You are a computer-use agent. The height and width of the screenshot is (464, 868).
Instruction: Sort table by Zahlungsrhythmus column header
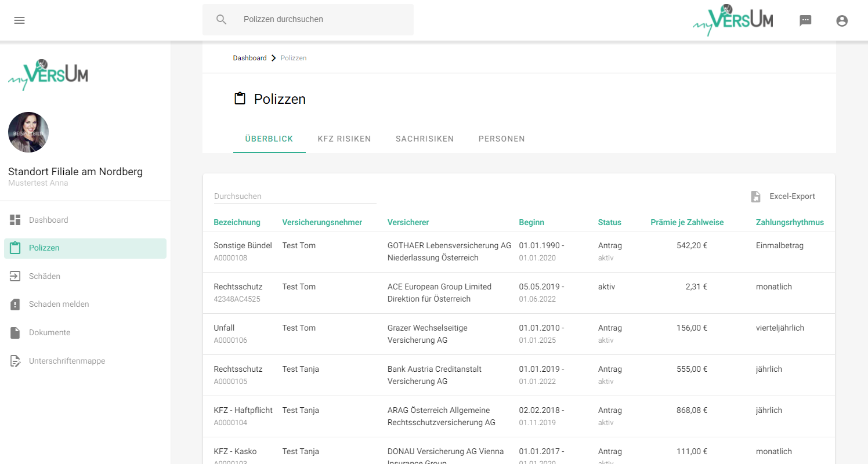tap(790, 222)
